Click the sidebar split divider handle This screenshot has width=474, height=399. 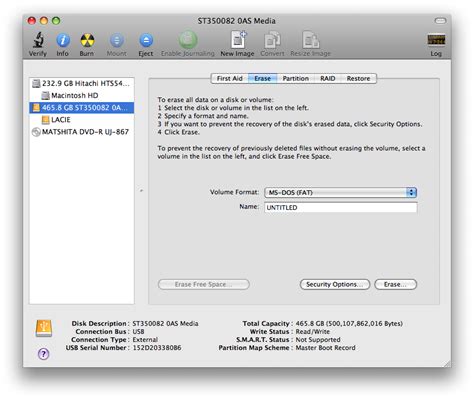click(x=141, y=191)
